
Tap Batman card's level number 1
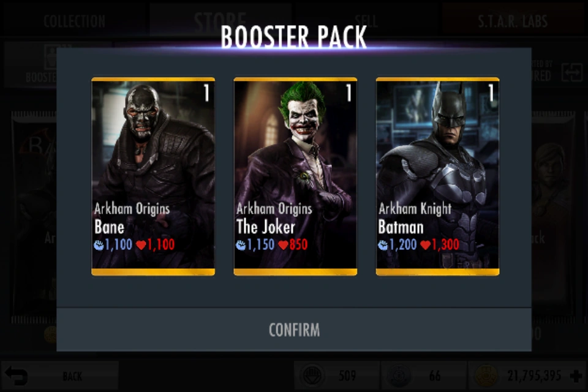[491, 92]
